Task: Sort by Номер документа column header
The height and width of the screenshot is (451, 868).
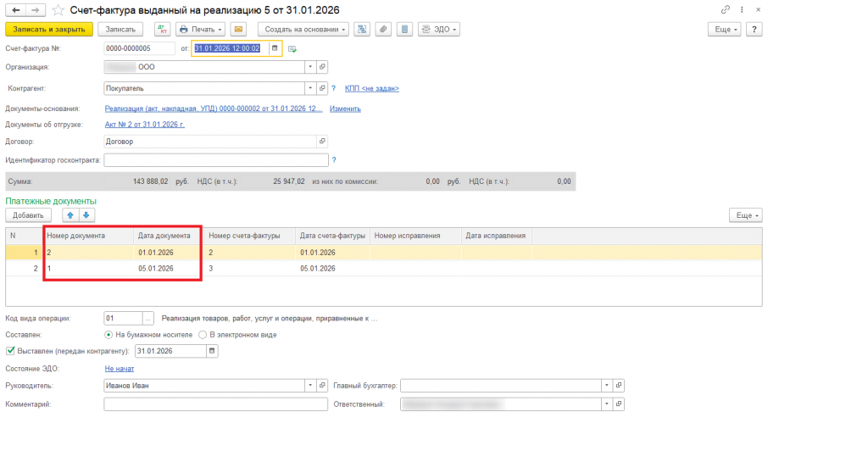Action: [88, 236]
